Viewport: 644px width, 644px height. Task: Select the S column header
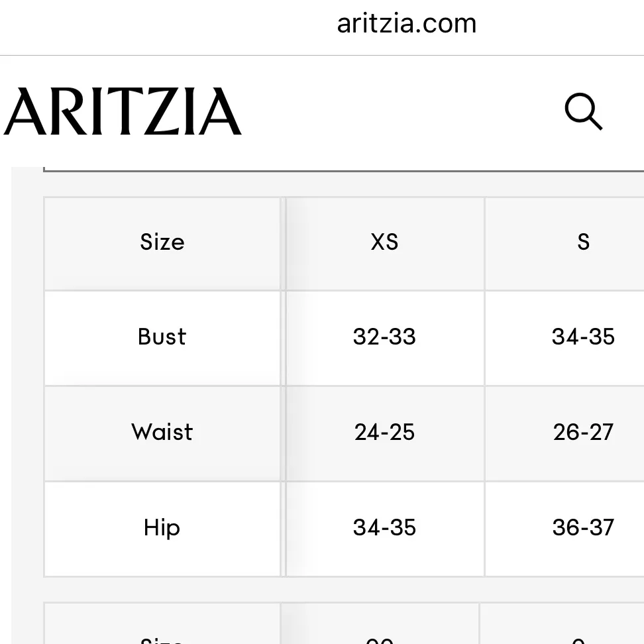click(x=583, y=242)
